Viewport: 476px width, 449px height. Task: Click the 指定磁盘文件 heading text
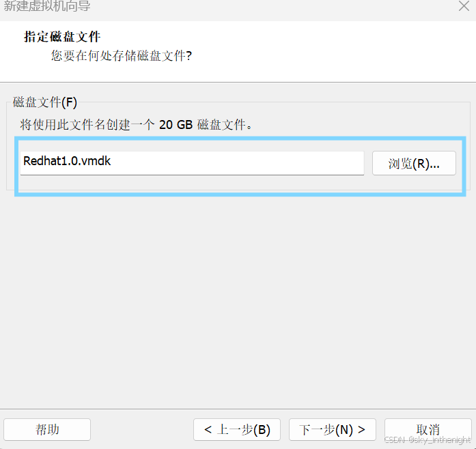[x=62, y=37]
